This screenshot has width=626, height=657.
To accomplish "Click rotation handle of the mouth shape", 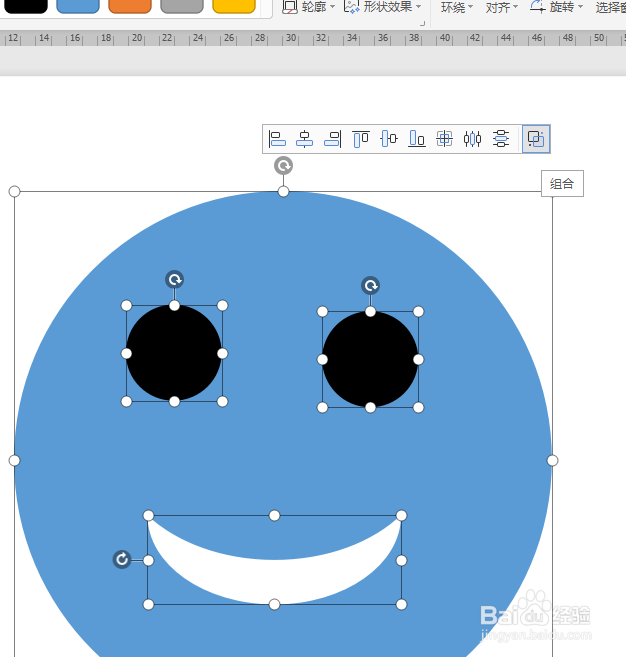I will (122, 559).
